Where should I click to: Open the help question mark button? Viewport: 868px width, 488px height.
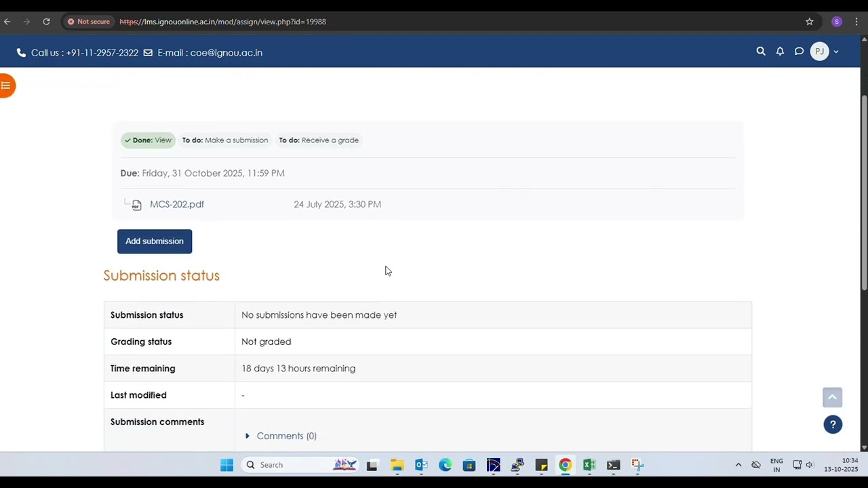pyautogui.click(x=833, y=425)
